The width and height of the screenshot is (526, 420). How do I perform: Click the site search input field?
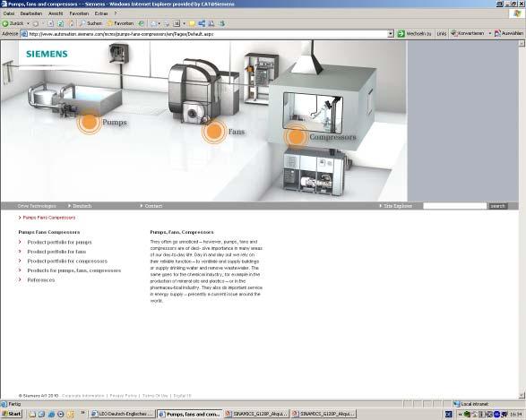pyautogui.click(x=454, y=206)
